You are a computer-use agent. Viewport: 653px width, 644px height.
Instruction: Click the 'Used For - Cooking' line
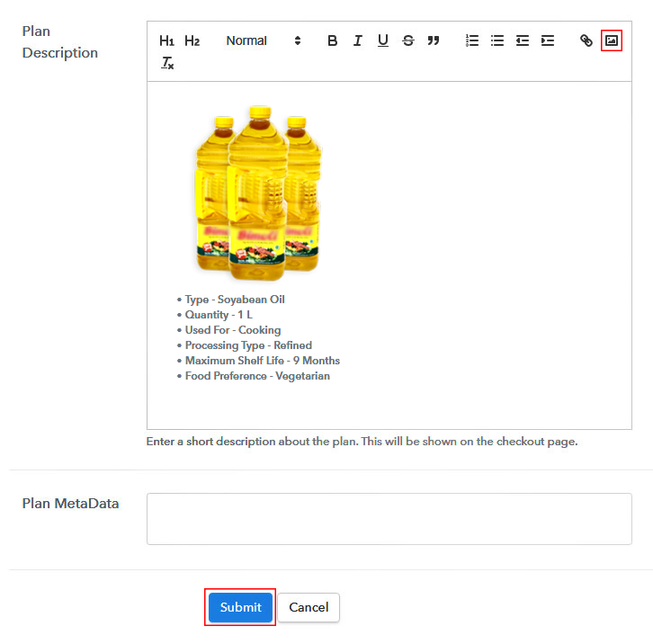point(233,330)
